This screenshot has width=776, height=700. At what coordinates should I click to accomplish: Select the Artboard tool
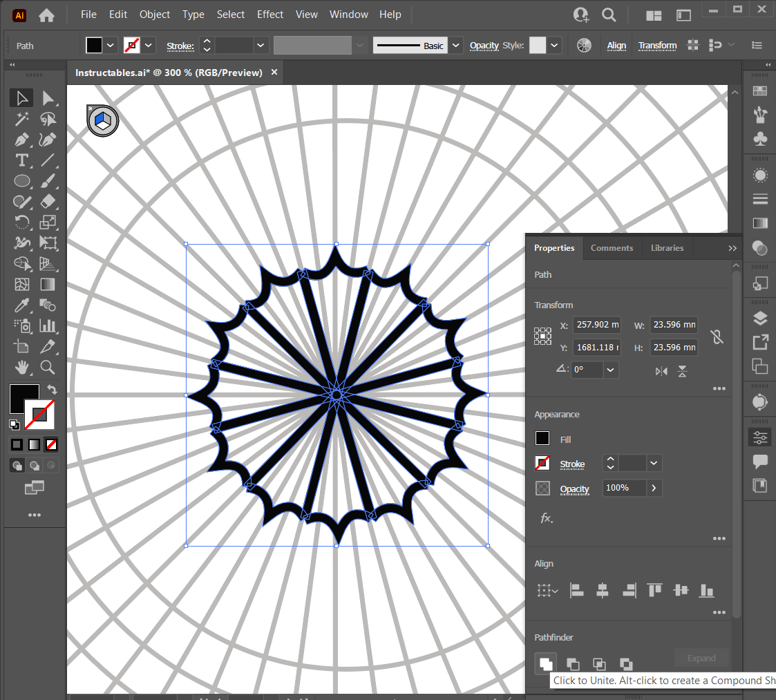pos(22,346)
